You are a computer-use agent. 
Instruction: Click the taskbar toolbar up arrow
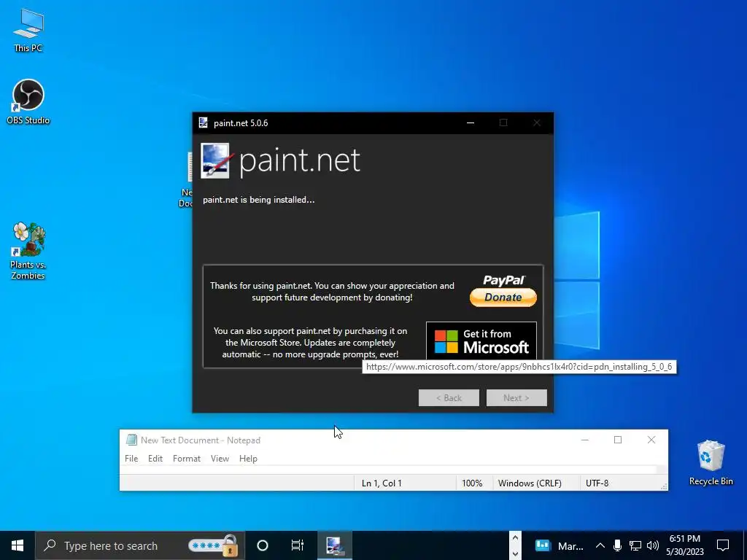[515, 538]
